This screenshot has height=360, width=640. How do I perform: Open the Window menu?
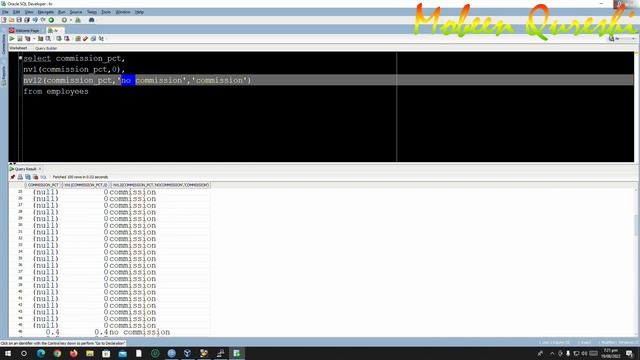pos(123,12)
